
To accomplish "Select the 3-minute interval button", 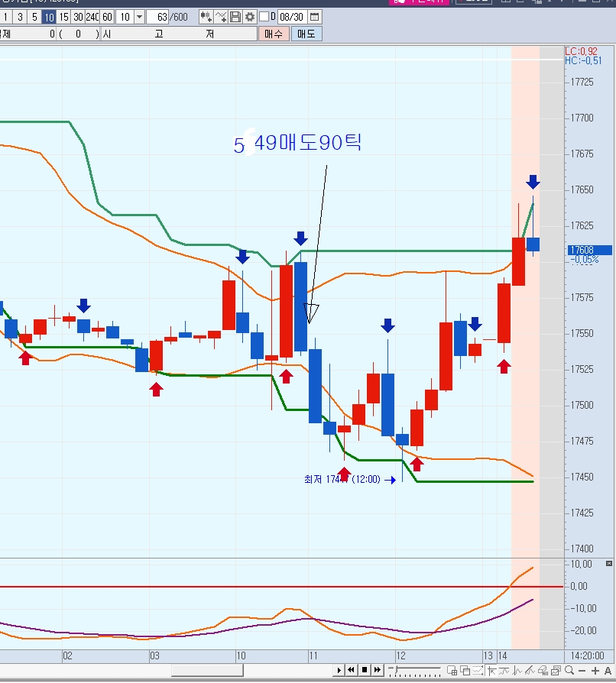I will coord(20,17).
